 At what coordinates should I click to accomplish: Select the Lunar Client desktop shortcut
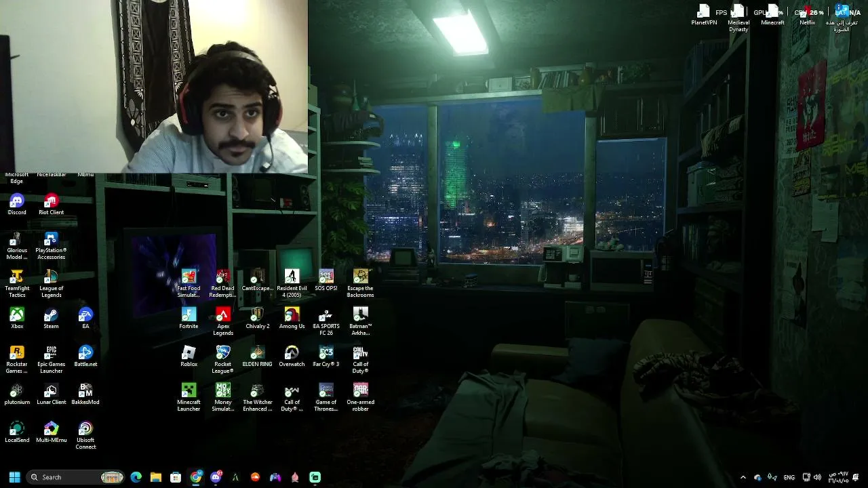tap(51, 394)
